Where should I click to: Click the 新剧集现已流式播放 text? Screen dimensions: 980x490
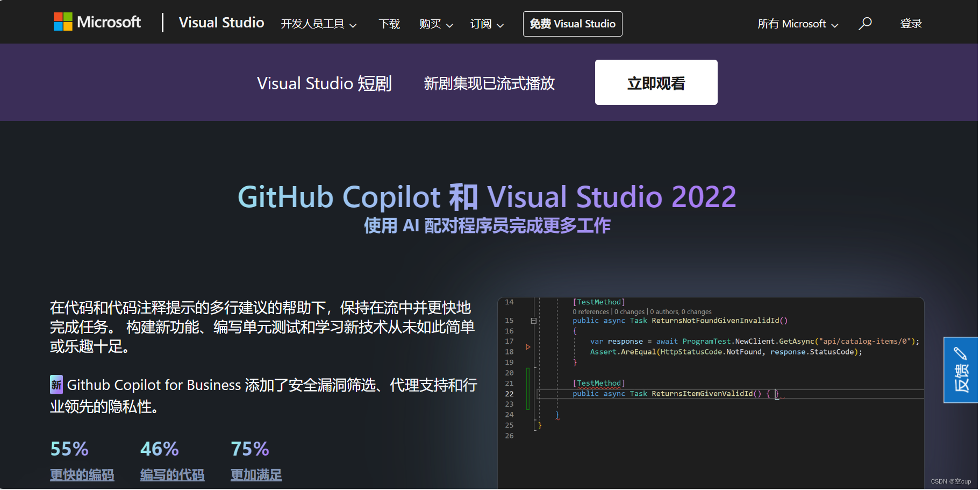489,83
